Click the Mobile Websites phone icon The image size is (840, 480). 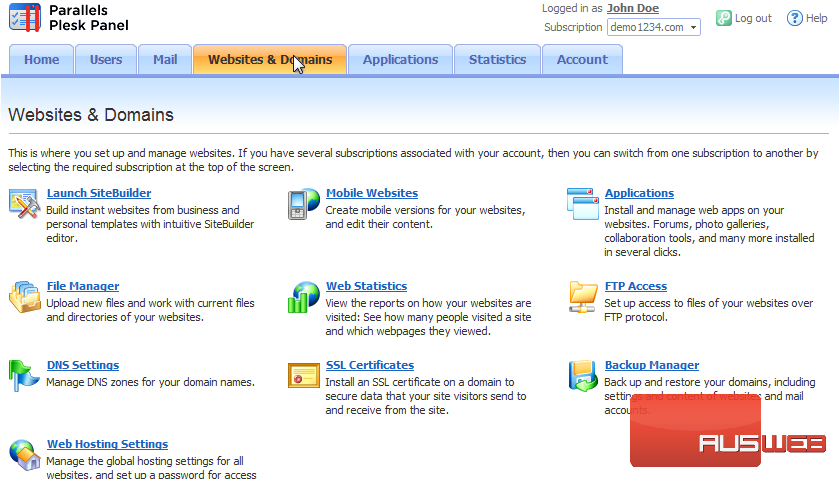[303, 203]
